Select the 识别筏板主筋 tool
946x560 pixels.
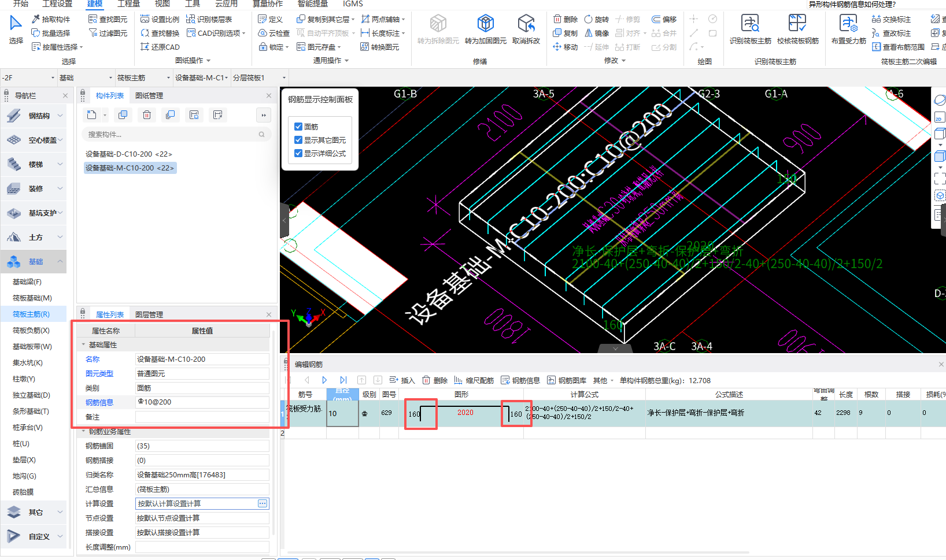point(750,24)
